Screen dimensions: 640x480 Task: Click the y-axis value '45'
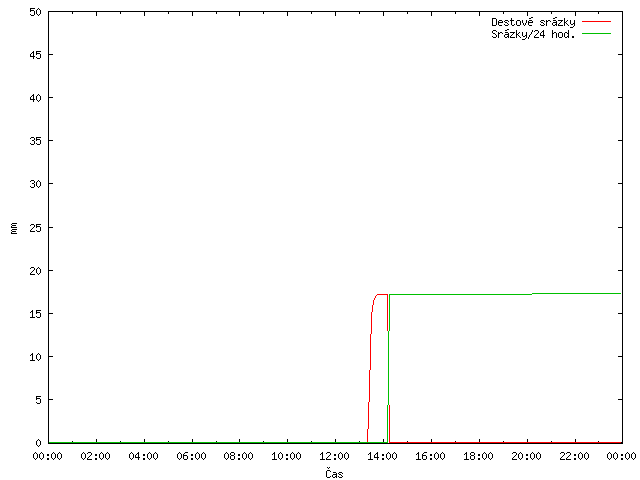point(36,55)
